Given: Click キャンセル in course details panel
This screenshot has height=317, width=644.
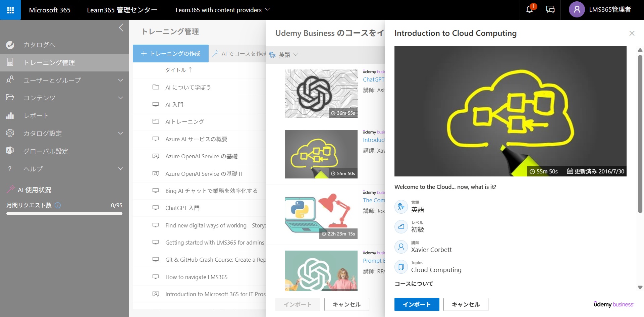Looking at the screenshot, I should [466, 304].
